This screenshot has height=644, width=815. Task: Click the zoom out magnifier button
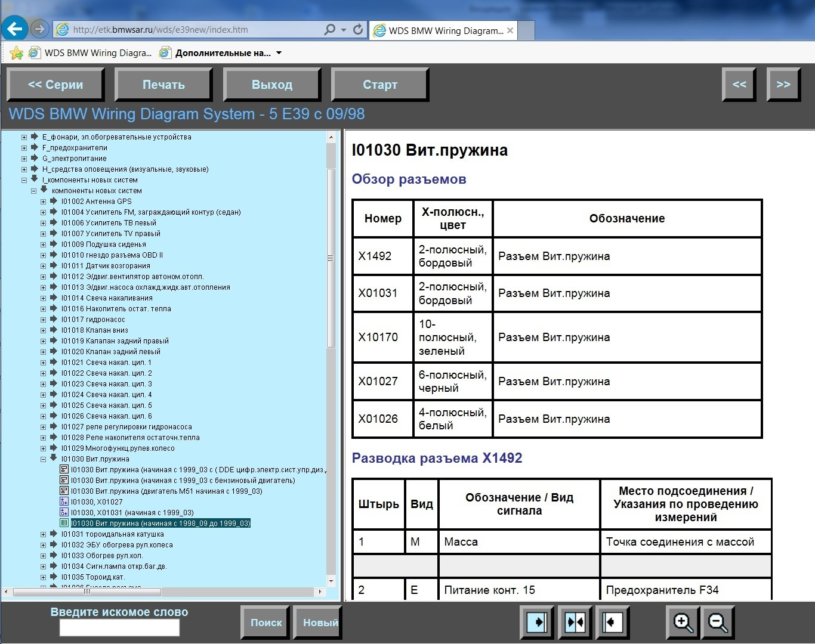[718, 623]
